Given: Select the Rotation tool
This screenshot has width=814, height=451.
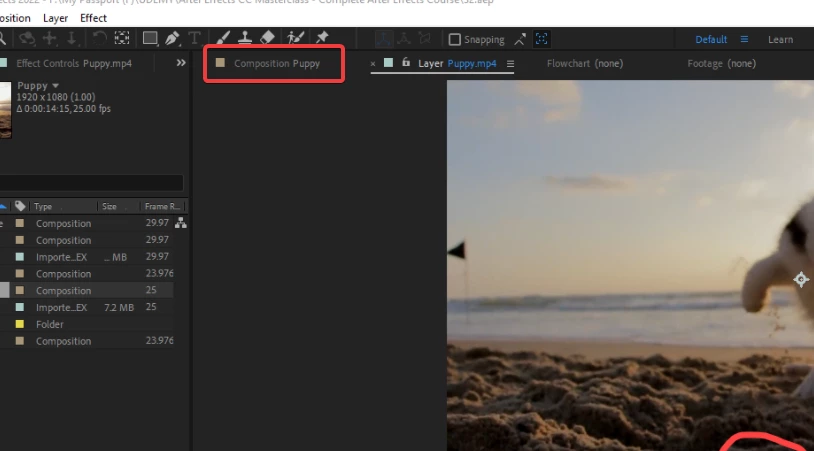Looking at the screenshot, I should (99, 38).
